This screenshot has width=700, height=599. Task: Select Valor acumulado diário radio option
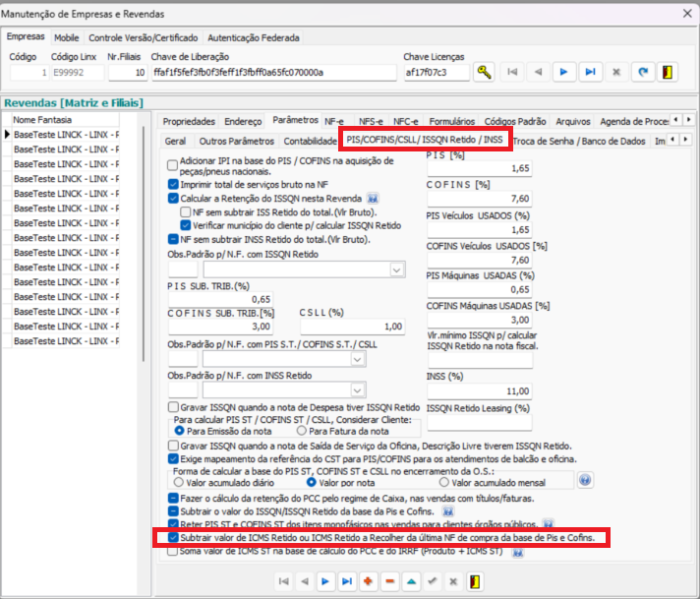pyautogui.click(x=179, y=482)
